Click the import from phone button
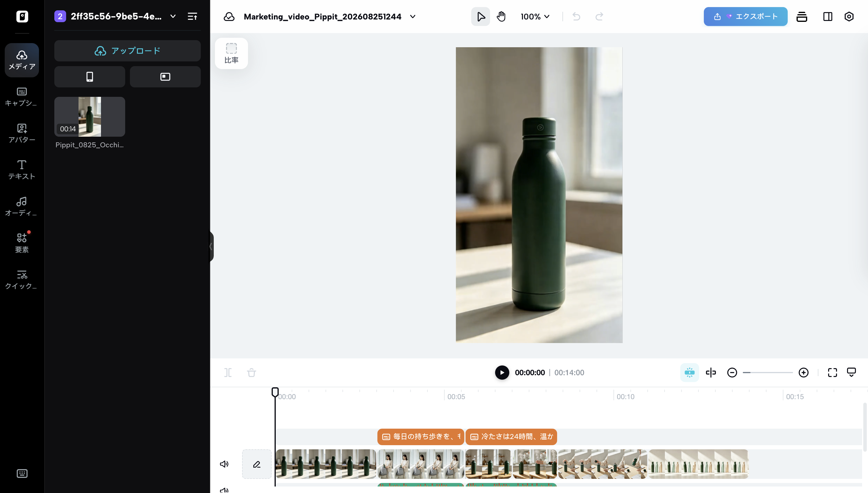 [x=90, y=77]
